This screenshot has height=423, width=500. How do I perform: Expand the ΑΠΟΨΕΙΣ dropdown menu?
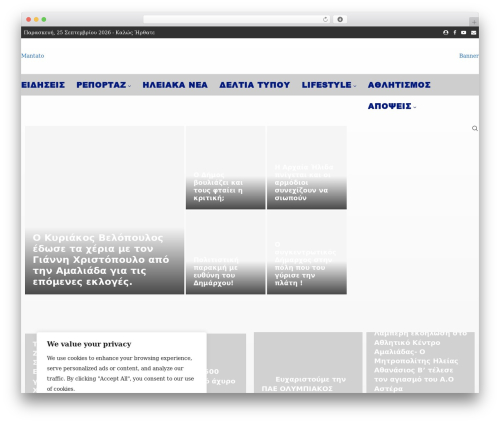click(x=392, y=106)
